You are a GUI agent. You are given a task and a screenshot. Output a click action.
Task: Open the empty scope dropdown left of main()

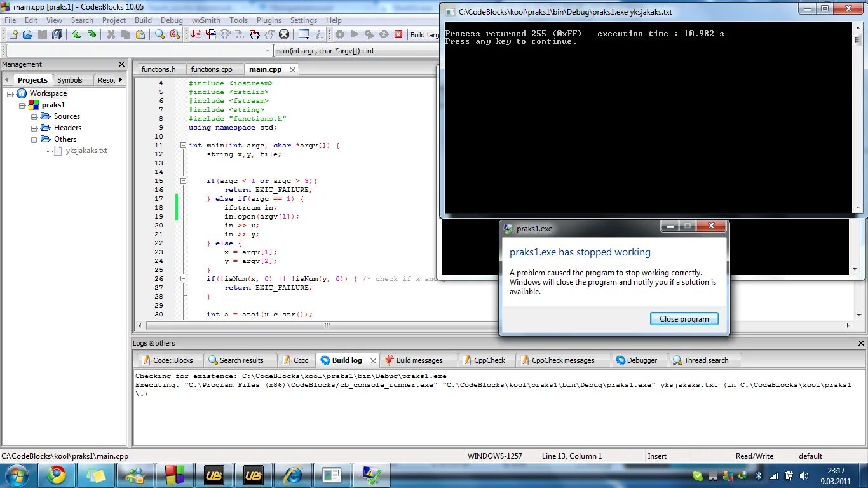click(x=139, y=51)
